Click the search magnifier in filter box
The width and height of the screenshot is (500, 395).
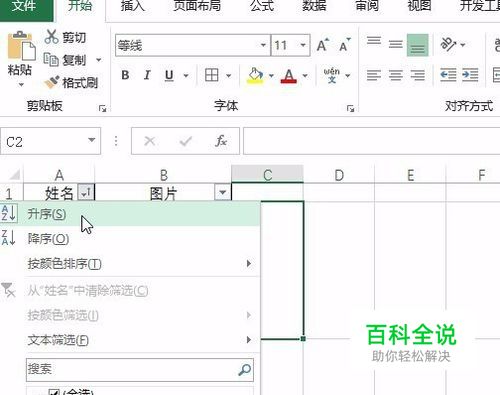click(245, 370)
